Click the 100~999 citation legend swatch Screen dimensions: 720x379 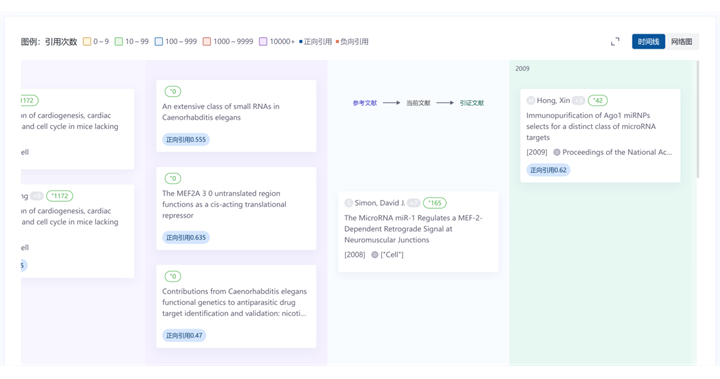click(158, 41)
